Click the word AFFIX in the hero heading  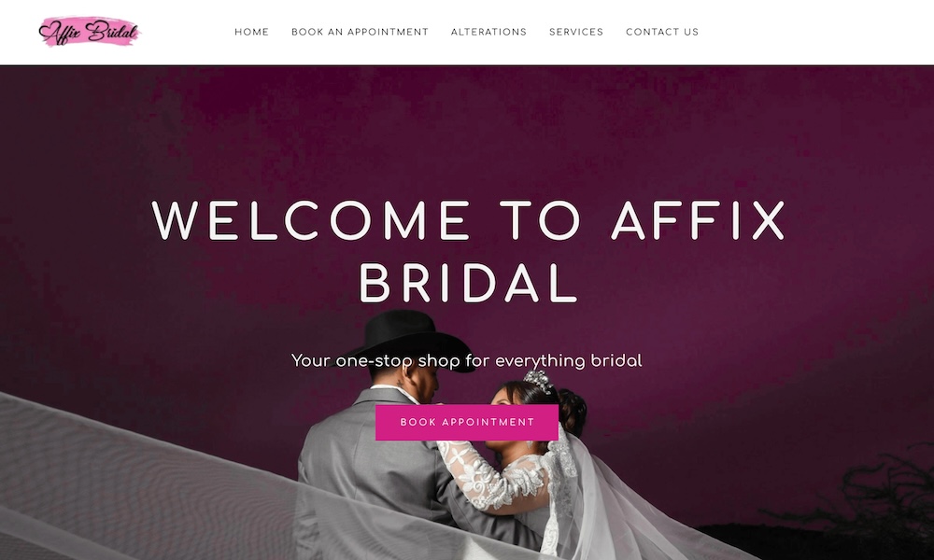coord(698,221)
